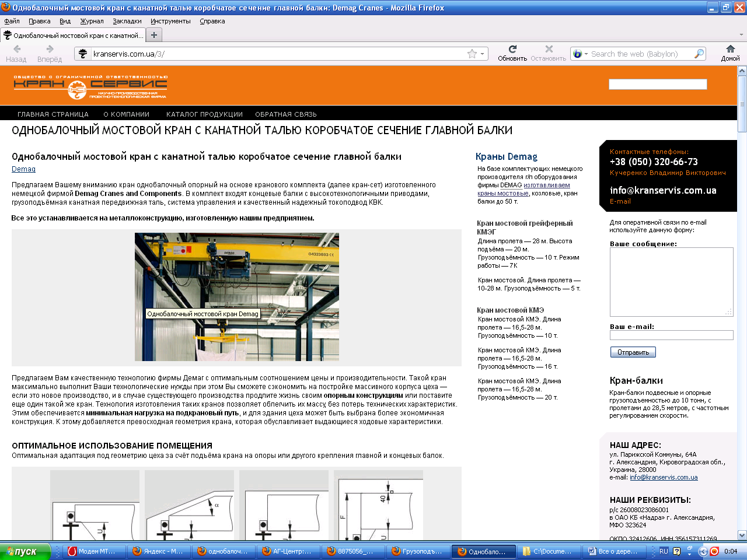Click the Кран-балки heading
Screen dimensions: 747x560
pos(636,380)
